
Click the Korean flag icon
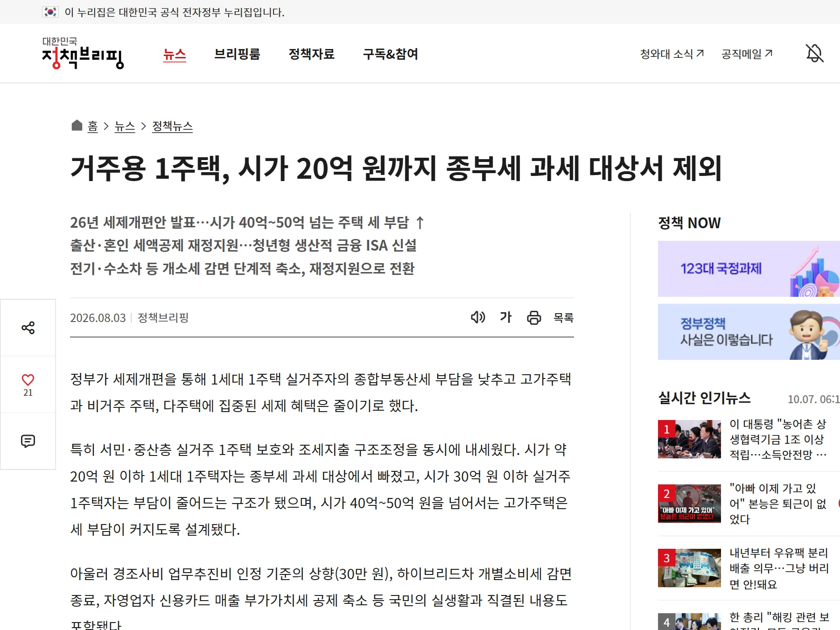click(x=50, y=12)
